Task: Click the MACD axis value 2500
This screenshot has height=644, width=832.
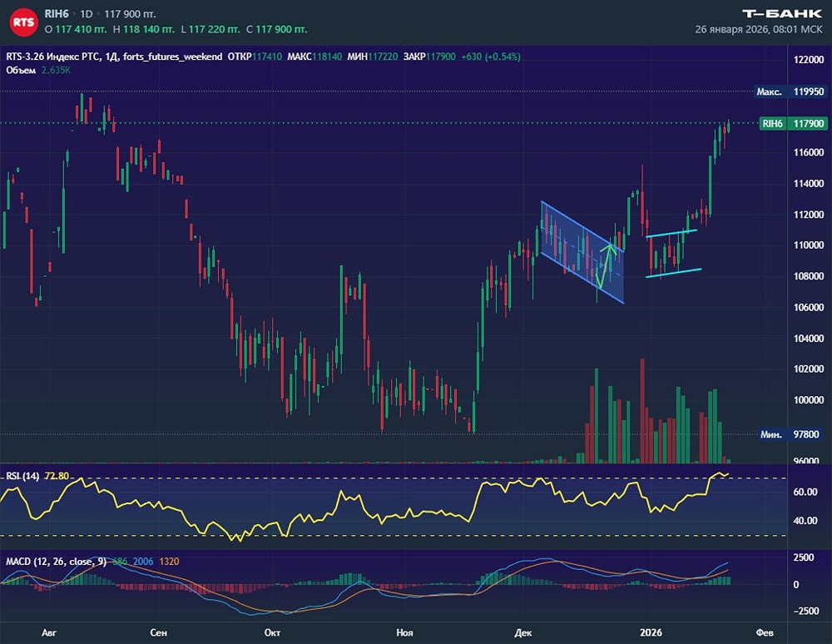Action: (x=804, y=557)
